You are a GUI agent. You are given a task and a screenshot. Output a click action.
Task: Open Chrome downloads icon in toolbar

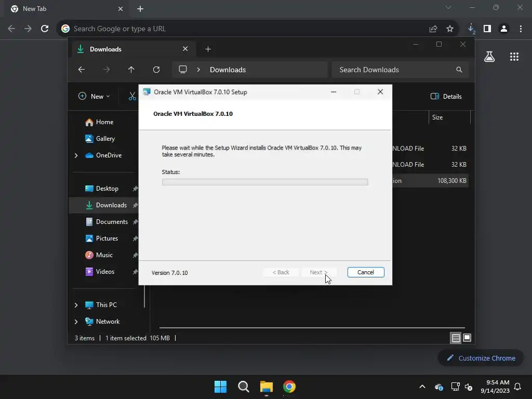[471, 29]
